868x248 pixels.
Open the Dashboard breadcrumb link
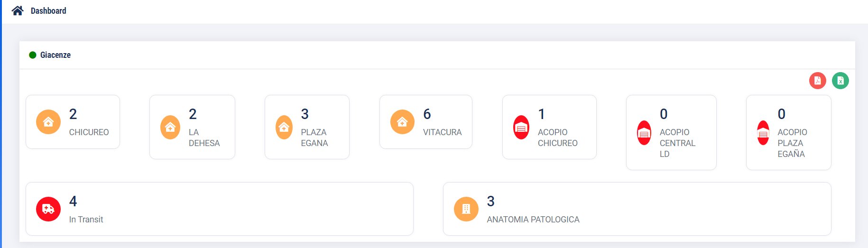click(x=48, y=11)
